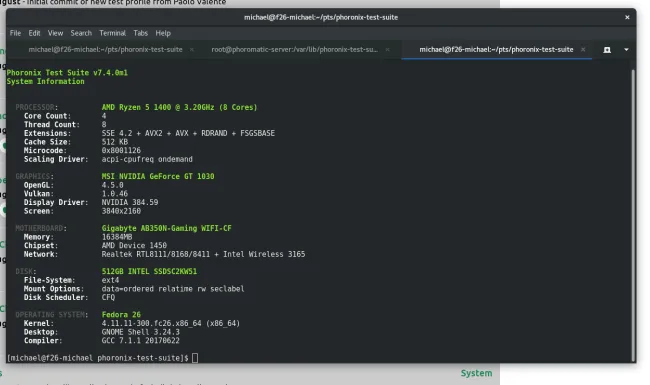Open the new terminal tab icon
The image size is (650, 385).
[x=607, y=50]
